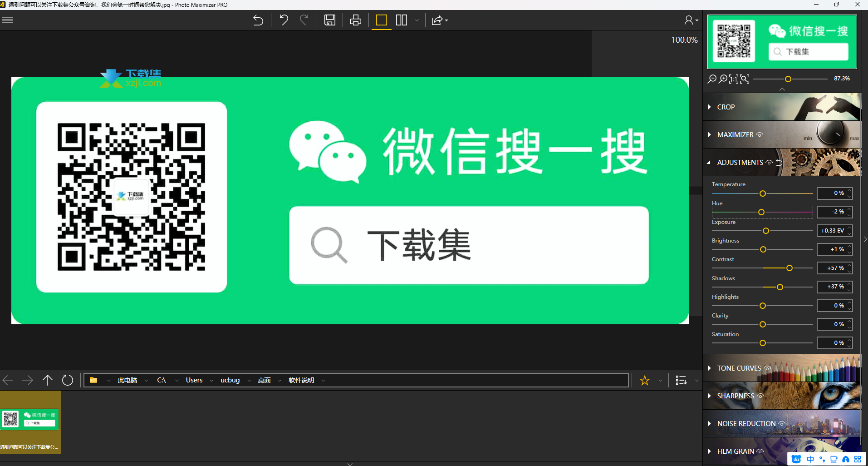Collapse the file browser with bottom chevron
868x466 pixels.
[350, 464]
